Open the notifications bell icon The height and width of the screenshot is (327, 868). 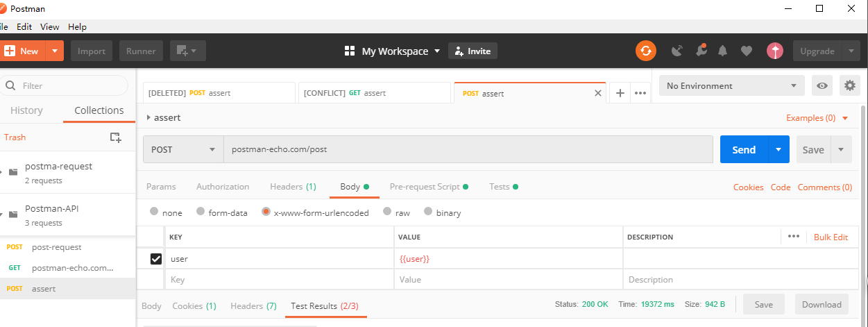click(723, 51)
